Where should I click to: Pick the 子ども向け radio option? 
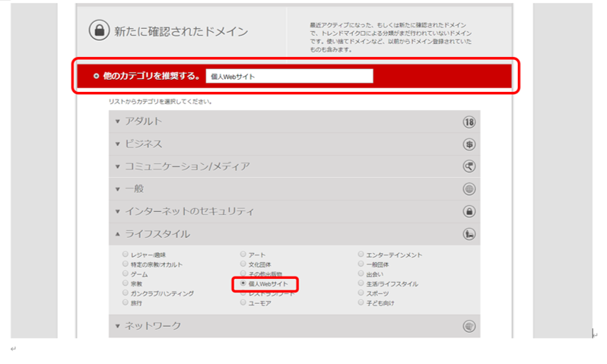coord(361,302)
